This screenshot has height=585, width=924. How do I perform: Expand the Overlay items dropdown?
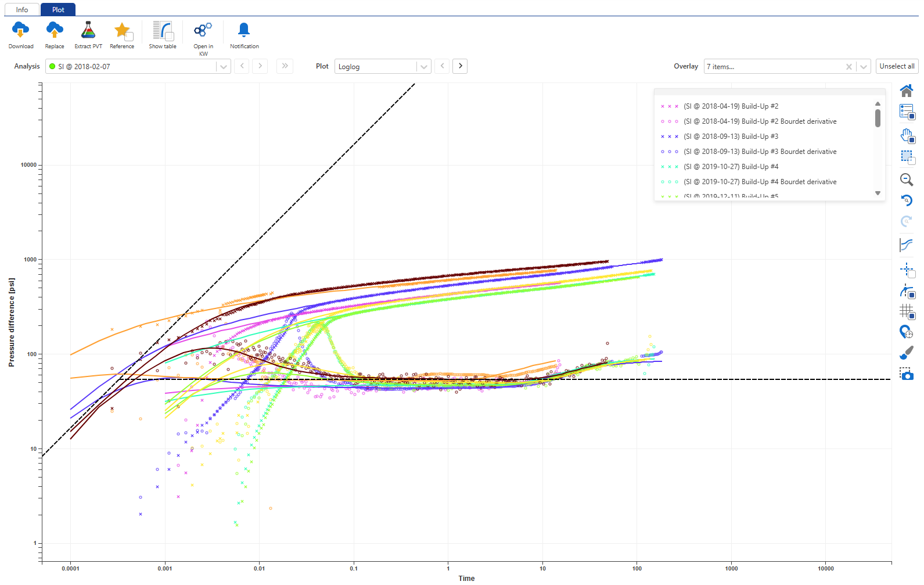click(864, 67)
